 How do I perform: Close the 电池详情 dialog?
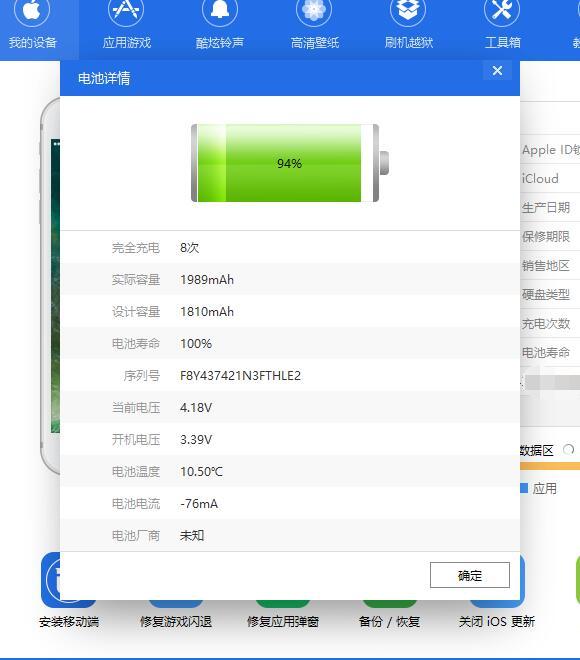tap(497, 71)
